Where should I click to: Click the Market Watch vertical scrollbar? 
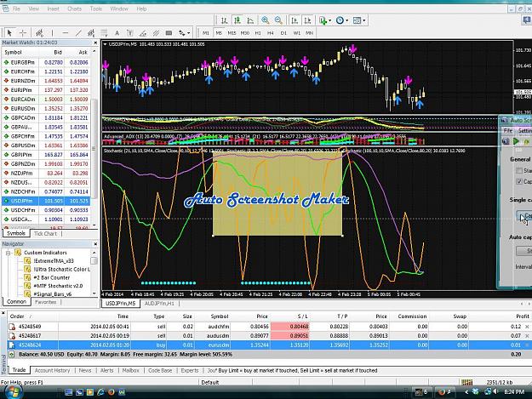pos(94,149)
